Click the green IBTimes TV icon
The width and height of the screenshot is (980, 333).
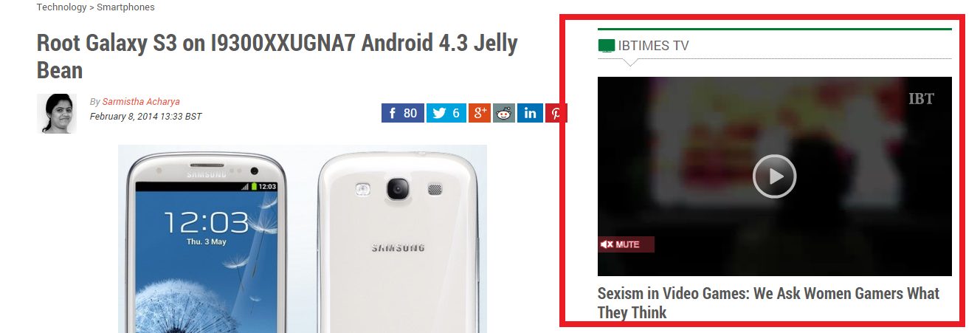606,46
